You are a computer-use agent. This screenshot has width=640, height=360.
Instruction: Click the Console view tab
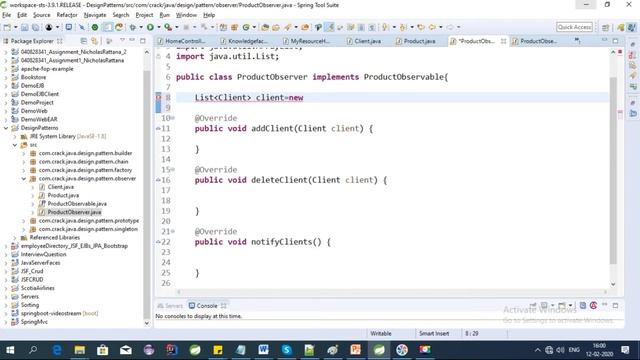coord(207,306)
